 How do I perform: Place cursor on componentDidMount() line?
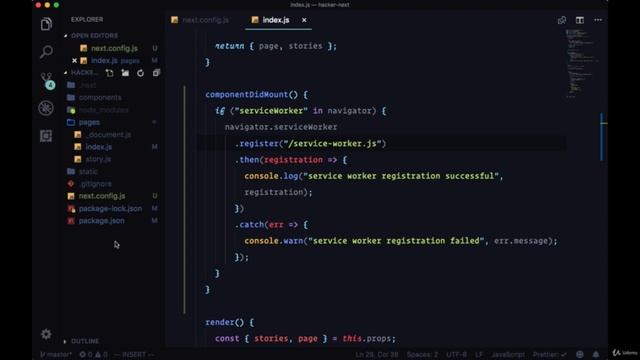click(257, 95)
